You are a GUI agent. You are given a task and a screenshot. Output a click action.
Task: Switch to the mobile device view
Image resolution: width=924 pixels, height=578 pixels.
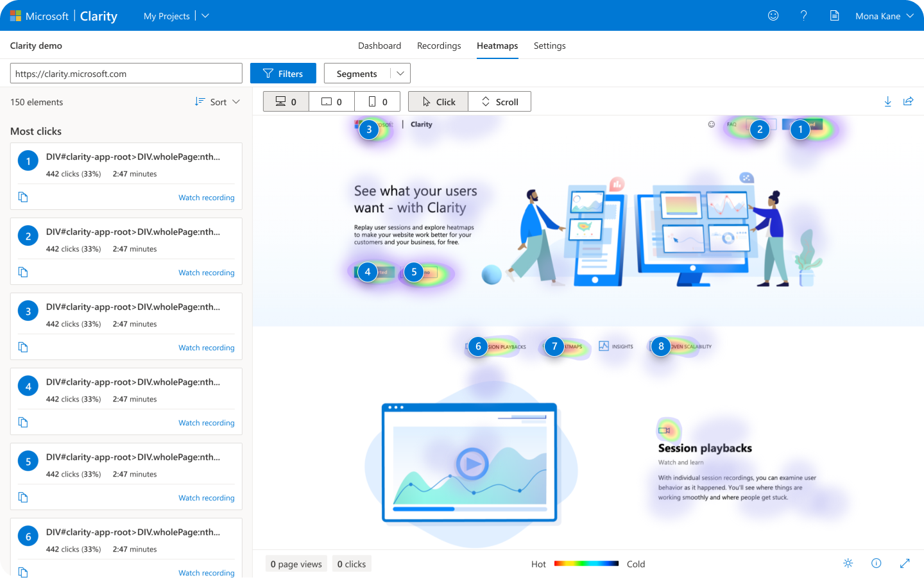[377, 101]
